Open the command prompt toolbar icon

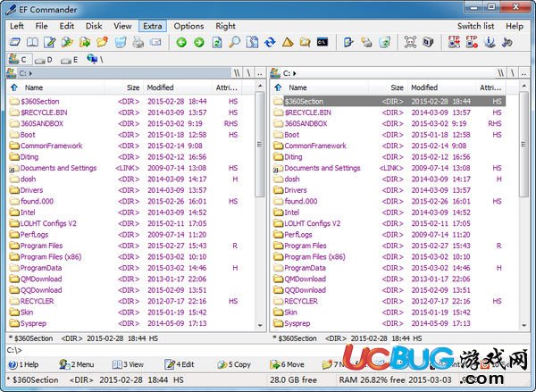coord(322,42)
